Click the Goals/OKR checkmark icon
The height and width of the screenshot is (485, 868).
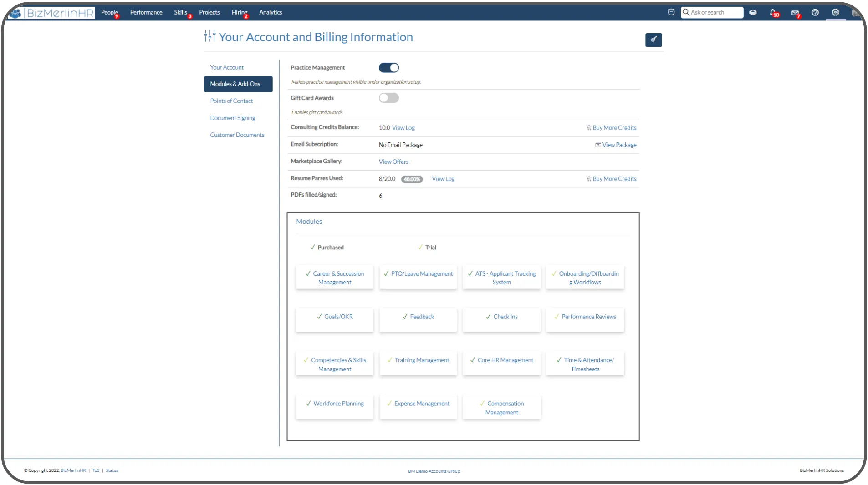[x=319, y=317]
